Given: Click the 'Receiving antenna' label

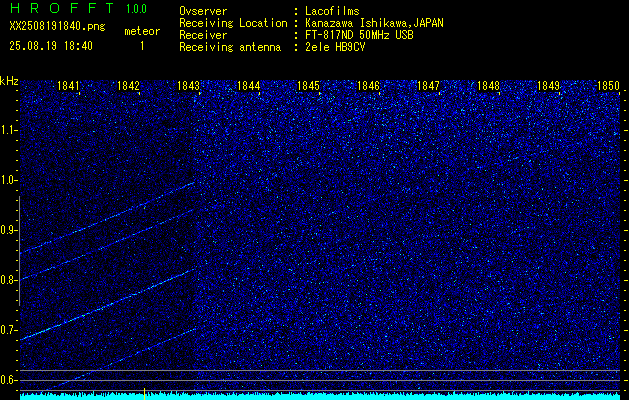Looking at the screenshot, I should 230,47.
